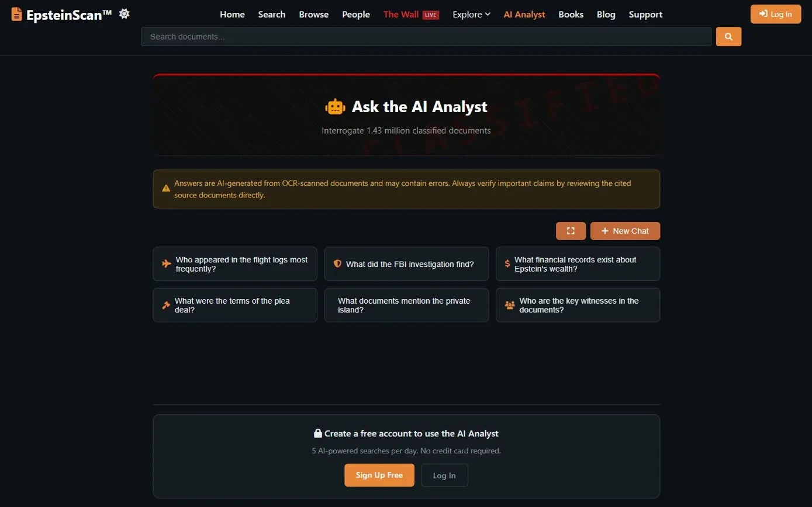Go to Search page in navigation

click(272, 15)
